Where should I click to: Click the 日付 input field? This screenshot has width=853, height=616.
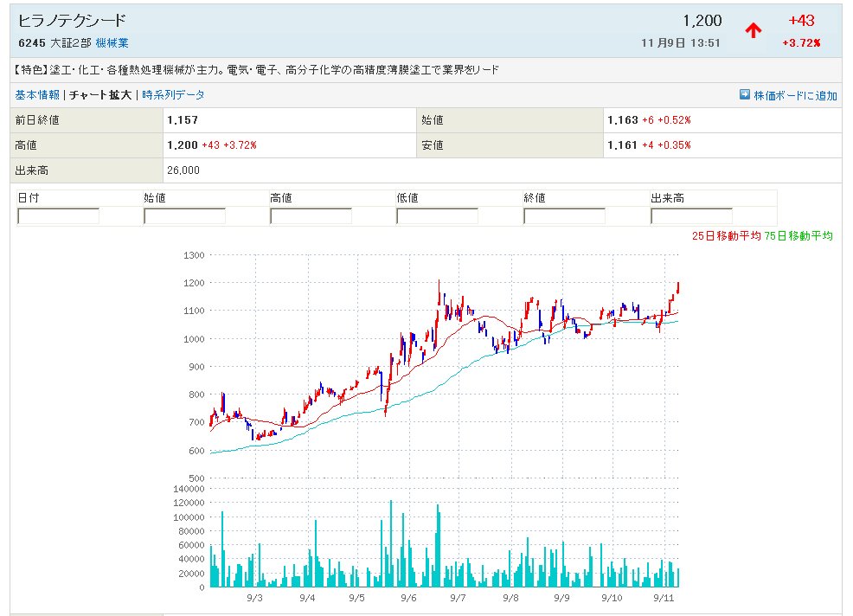58,216
